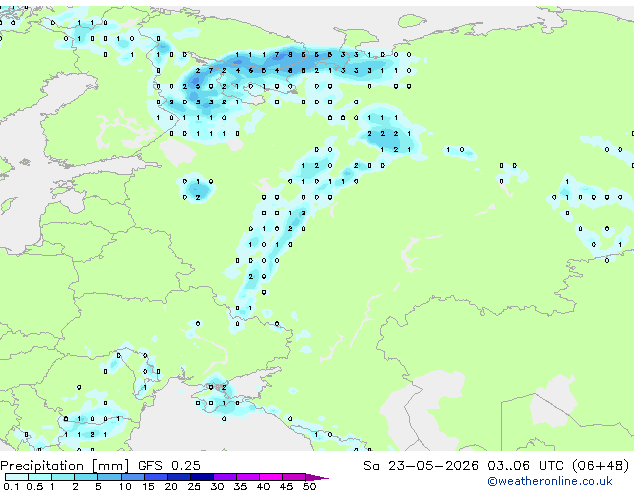The image size is (634, 490).
Task: Click the 'Sa 23-05-2026' date text
Action: point(421,466)
